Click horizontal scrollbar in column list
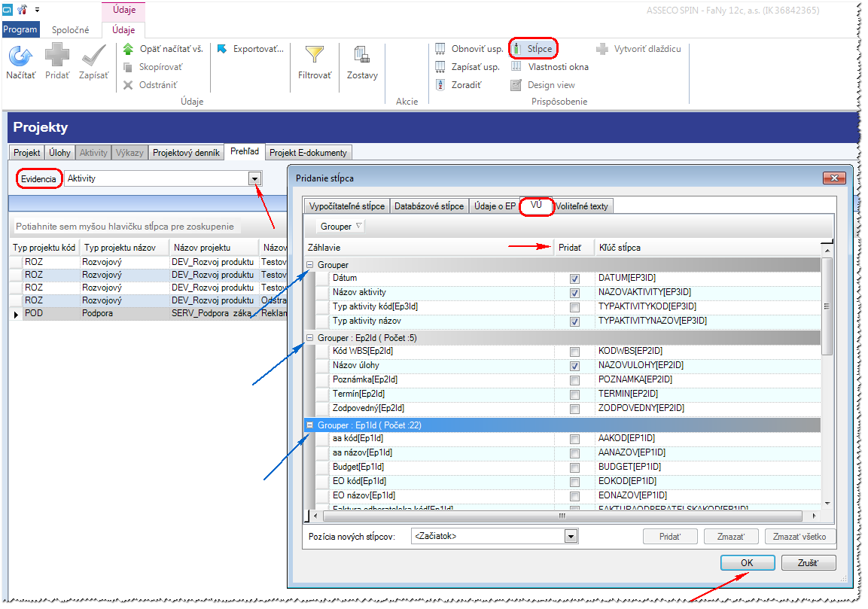Viewport: 868px width, 609px height. point(562,516)
